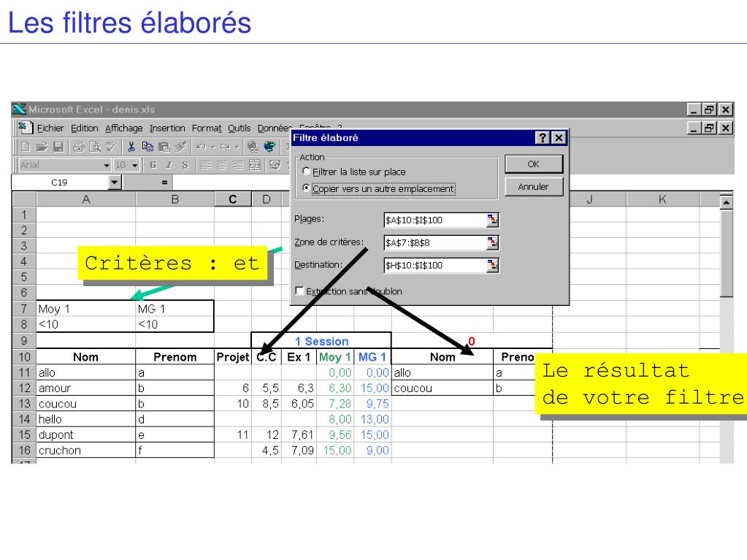Click the '1 Session' header cell
747x560 pixels.
[321, 341]
